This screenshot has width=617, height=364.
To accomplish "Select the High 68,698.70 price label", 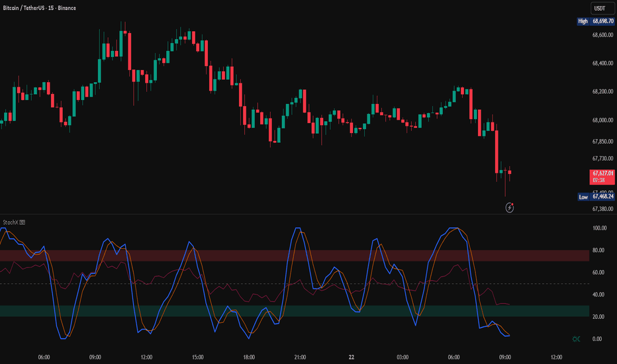I will (596, 21).
